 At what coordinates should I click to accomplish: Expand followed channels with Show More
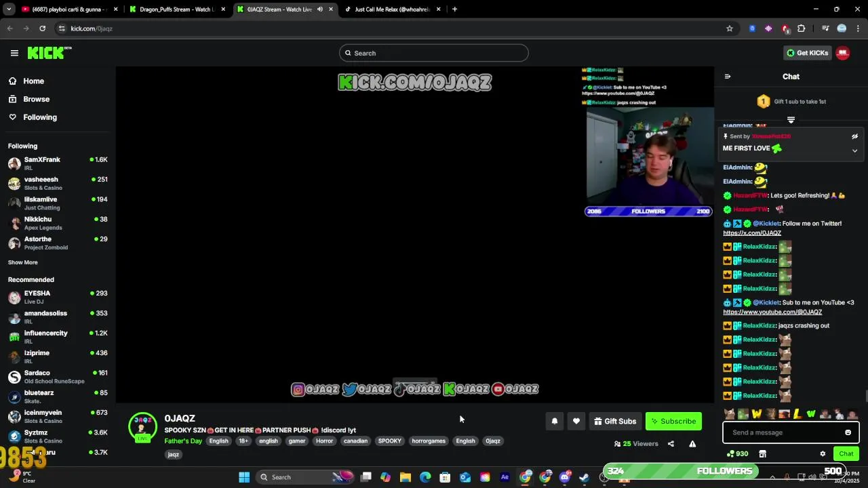(x=23, y=262)
